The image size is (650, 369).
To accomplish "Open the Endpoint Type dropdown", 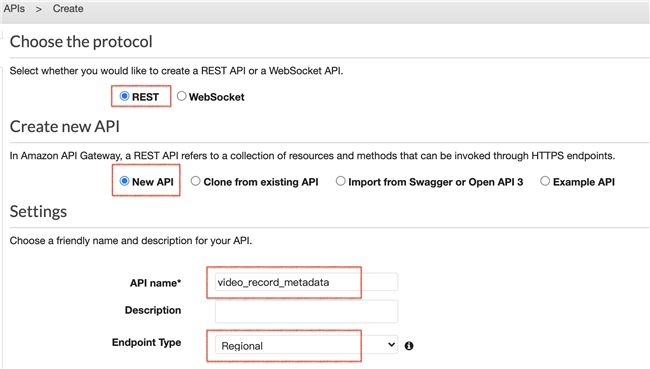I will pyautogui.click(x=306, y=345).
